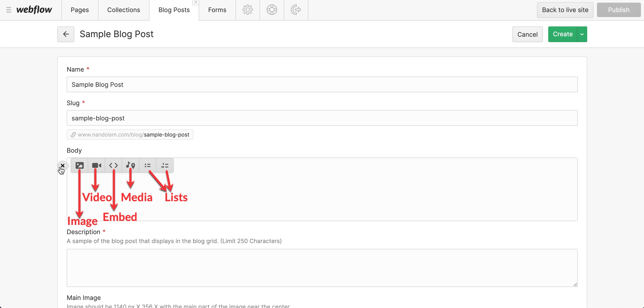
Task: Click the webflow logo
Action: [34, 10]
